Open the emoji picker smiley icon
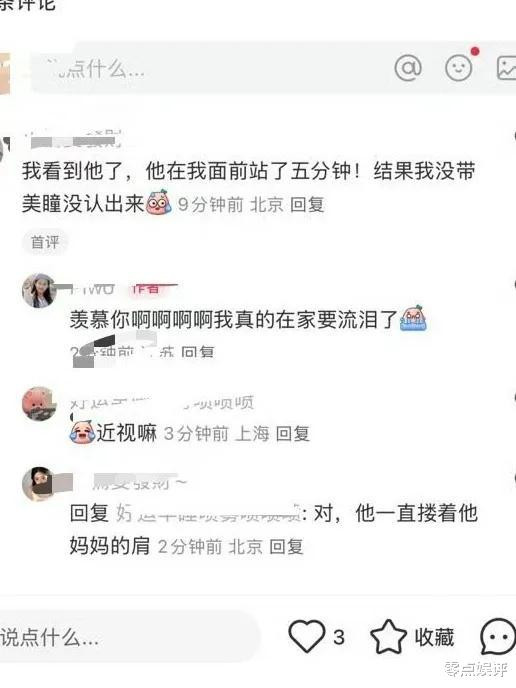This screenshot has width=516, height=688. click(459, 68)
